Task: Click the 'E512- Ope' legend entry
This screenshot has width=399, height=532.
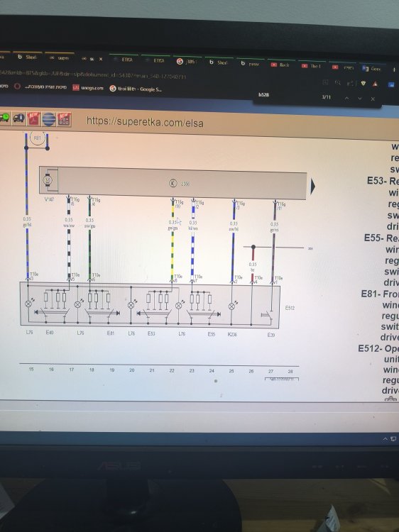Action: pos(378,348)
